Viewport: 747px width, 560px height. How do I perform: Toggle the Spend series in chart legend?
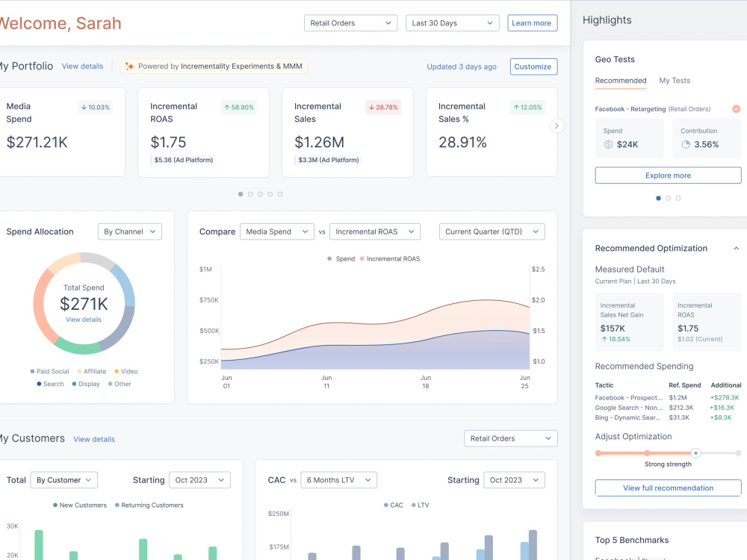pos(341,258)
